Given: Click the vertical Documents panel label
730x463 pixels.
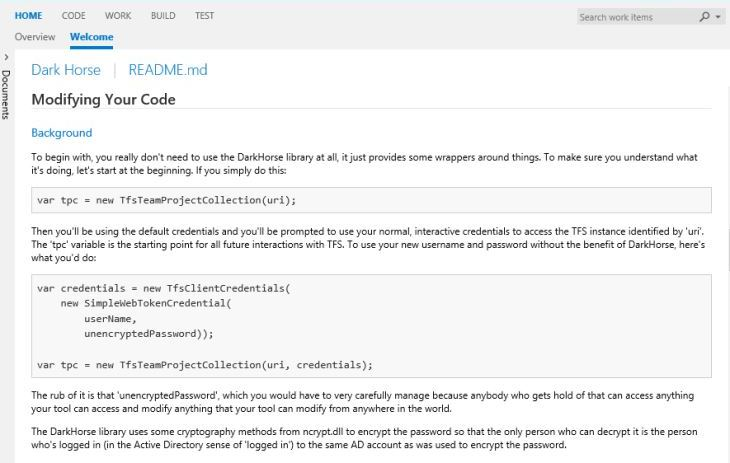Looking at the screenshot, I should pos(6,95).
